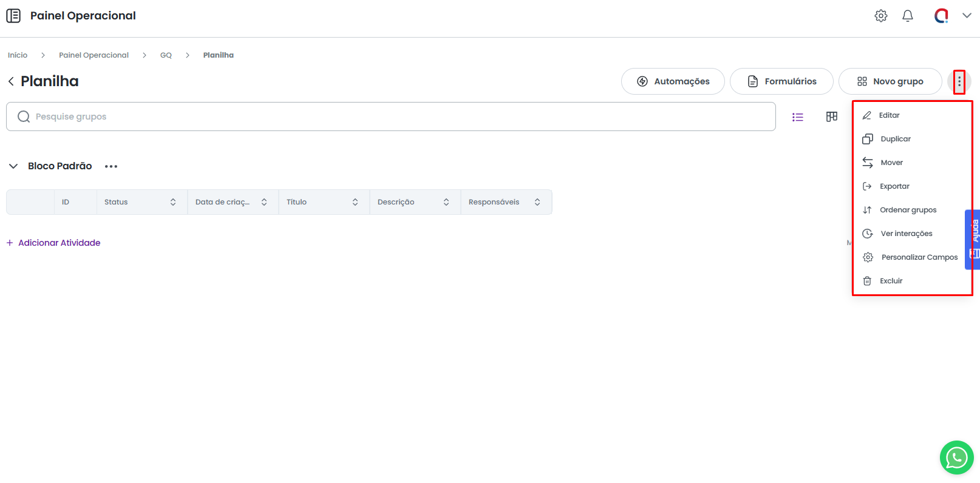Sort by the Status column
Image resolution: width=980 pixels, height=483 pixels.
tap(173, 202)
